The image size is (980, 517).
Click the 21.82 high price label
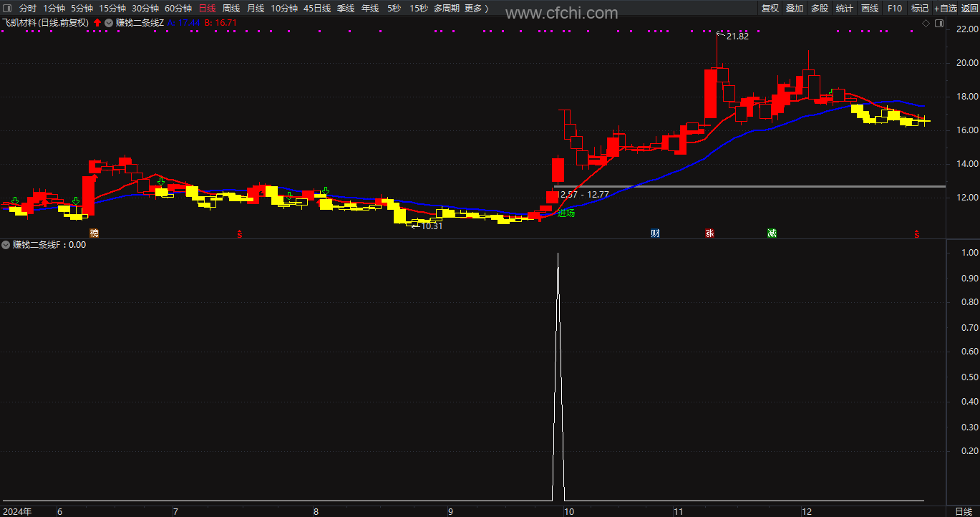pos(737,36)
